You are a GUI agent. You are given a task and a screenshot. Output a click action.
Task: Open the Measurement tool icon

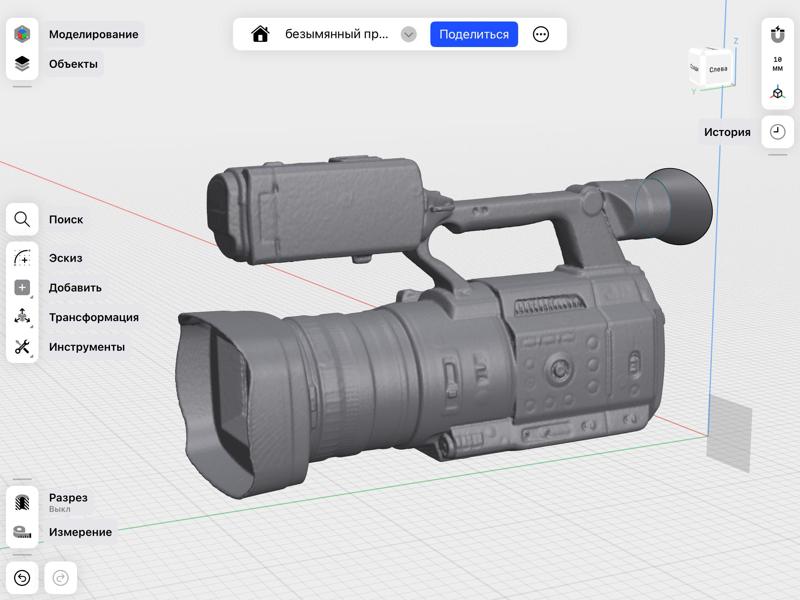(22, 532)
